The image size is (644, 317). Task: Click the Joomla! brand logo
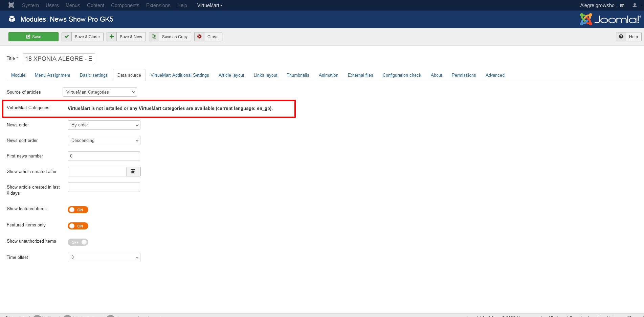610,19
